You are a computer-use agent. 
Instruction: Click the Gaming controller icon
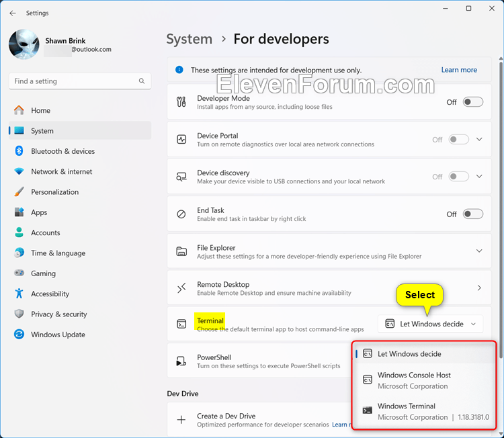[x=19, y=273]
